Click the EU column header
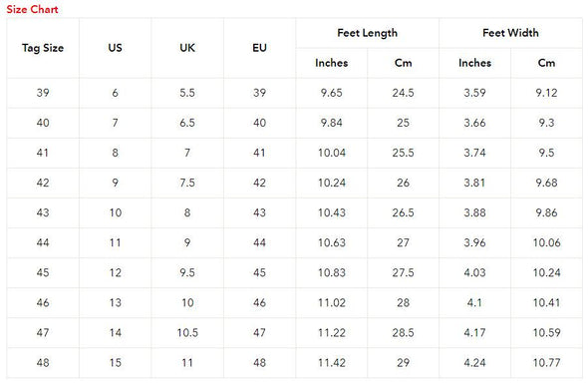588x390 pixels. click(259, 48)
